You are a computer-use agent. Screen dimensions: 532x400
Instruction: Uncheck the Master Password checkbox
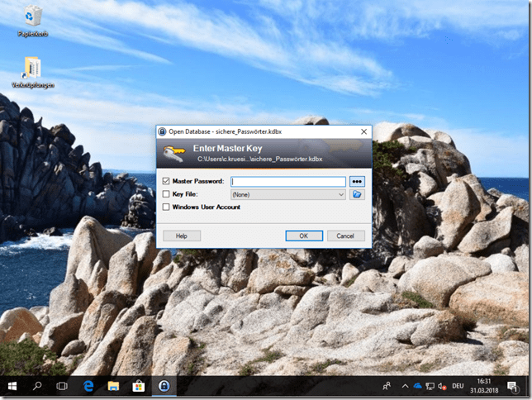[x=166, y=182]
